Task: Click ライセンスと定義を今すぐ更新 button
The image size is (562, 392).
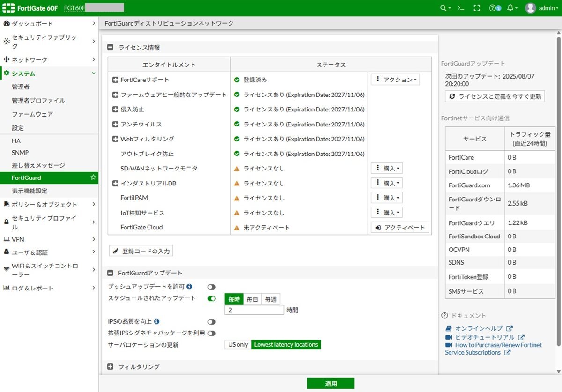Action: pyautogui.click(x=495, y=96)
